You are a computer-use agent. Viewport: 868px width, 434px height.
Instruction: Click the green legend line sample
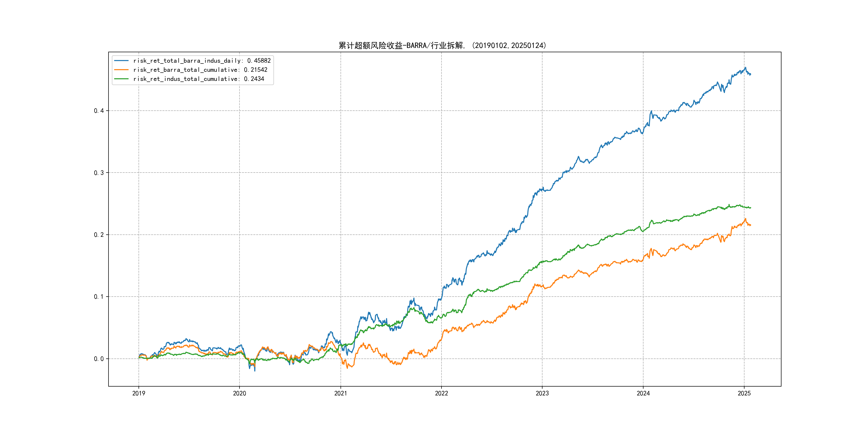(x=121, y=79)
